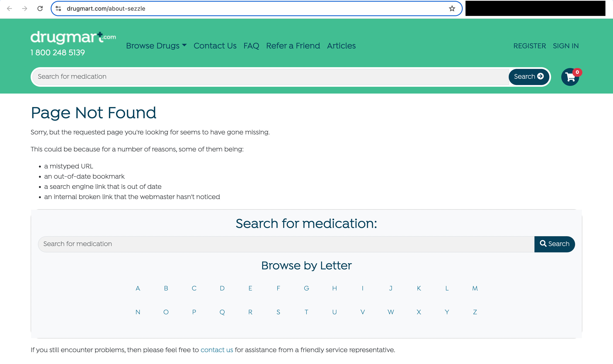Click the 'Search for medication:' heading
Image resolution: width=613 pixels, height=364 pixels.
(306, 223)
